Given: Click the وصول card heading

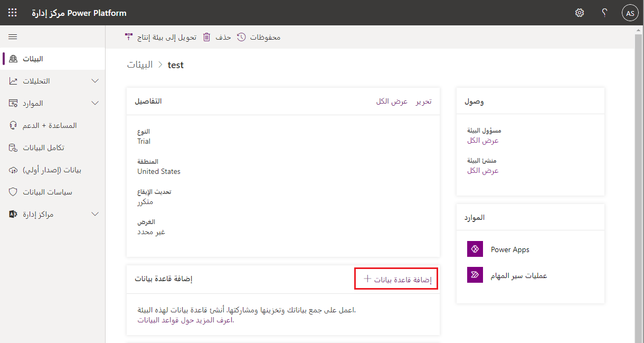Looking at the screenshot, I should coord(474,101).
